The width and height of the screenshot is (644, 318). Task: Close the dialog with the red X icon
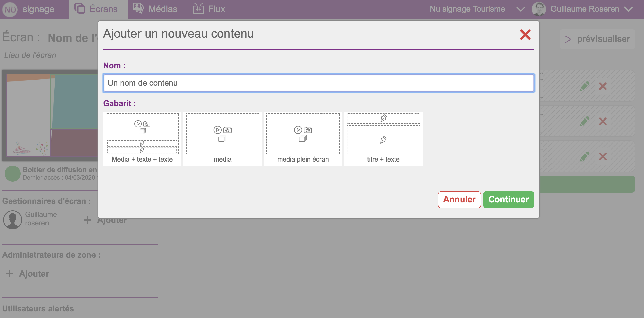pos(525,35)
